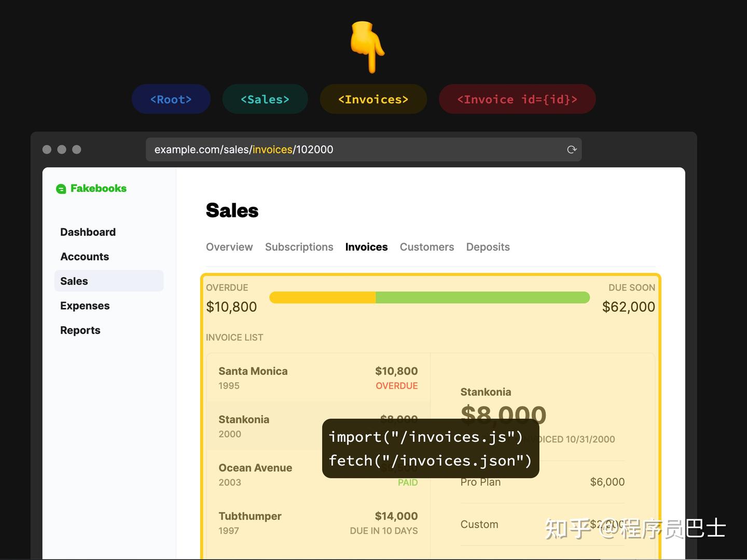The height and width of the screenshot is (560, 747).
Task: Switch to the Customers tab
Action: click(427, 247)
